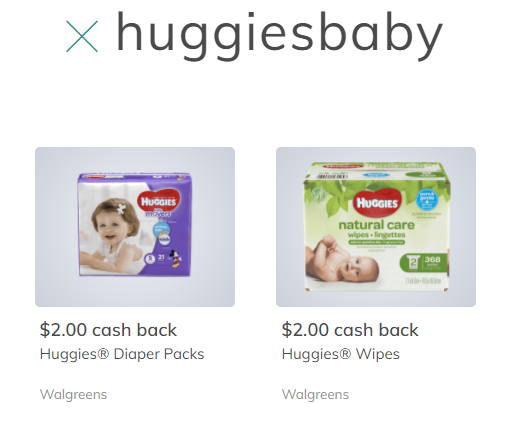This screenshot has width=513, height=430.
Task: Select the Huggies® Wipes title
Action: (341, 354)
